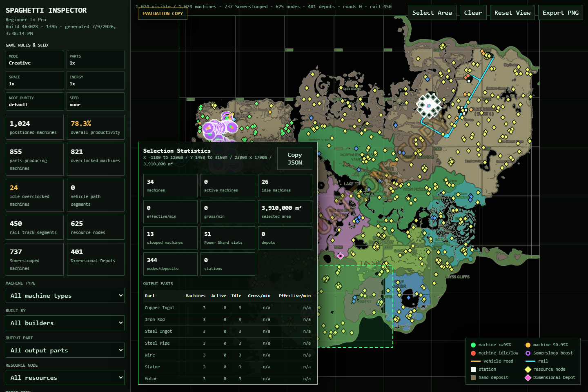Reset the map view

click(x=512, y=13)
